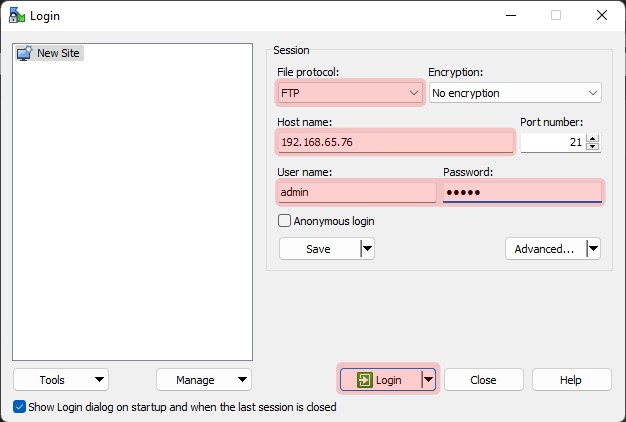Image resolution: width=626 pixels, height=422 pixels.
Task: Click into the Password field
Action: 522,192
